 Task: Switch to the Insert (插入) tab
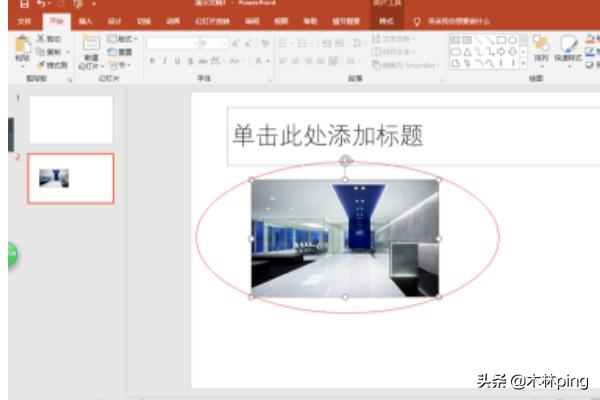[x=85, y=21]
